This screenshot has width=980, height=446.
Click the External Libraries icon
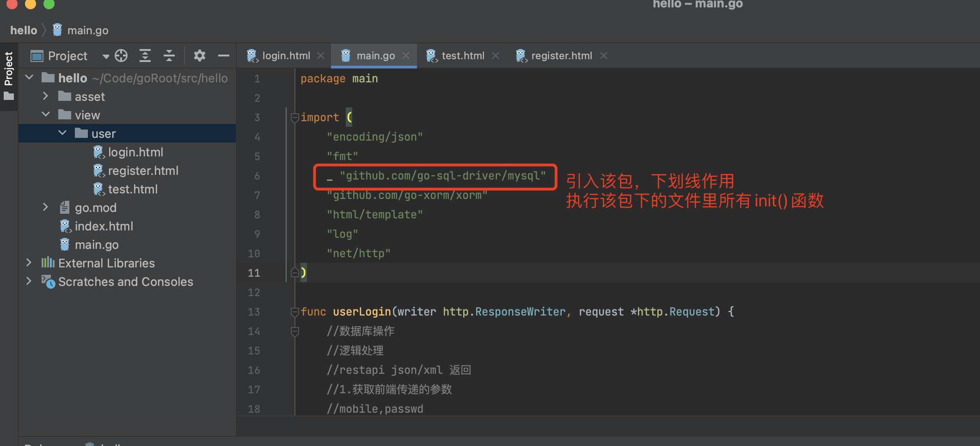[47, 263]
